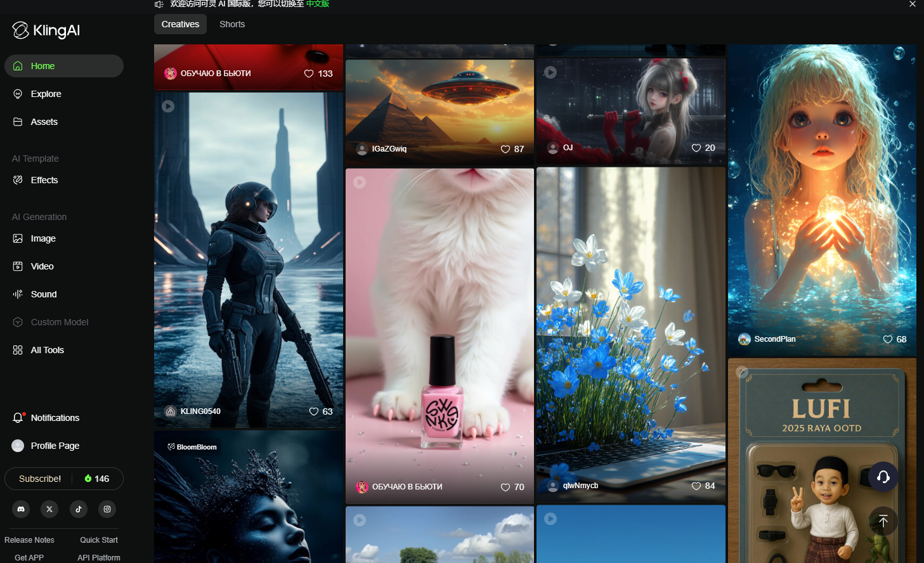Open SecondPlan author profile
This screenshot has height=563, width=924.
pyautogui.click(x=767, y=339)
